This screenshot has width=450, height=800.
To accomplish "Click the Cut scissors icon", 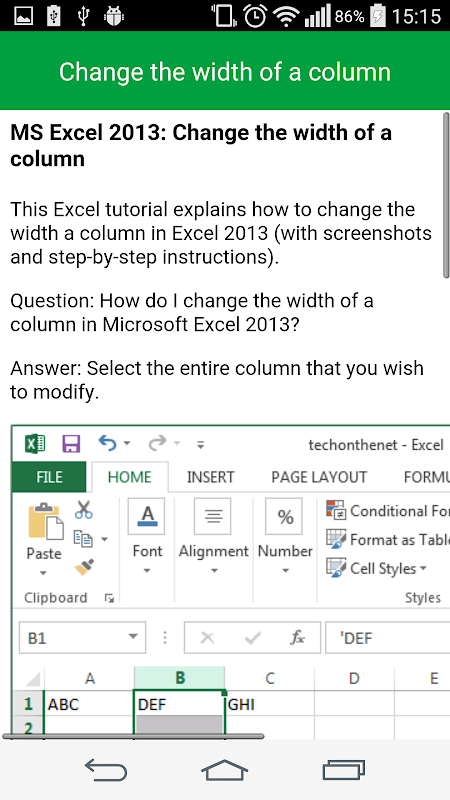I will coord(84,510).
